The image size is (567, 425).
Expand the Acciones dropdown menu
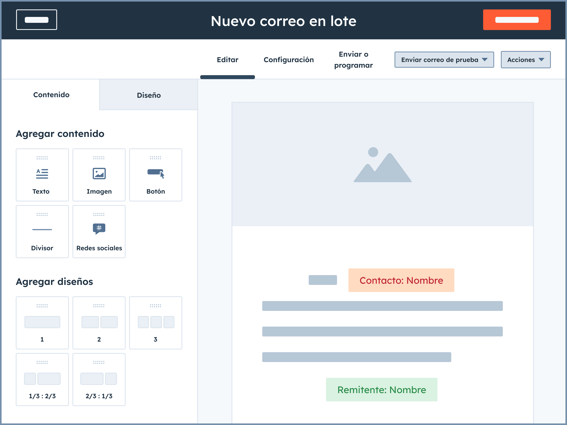tap(525, 60)
